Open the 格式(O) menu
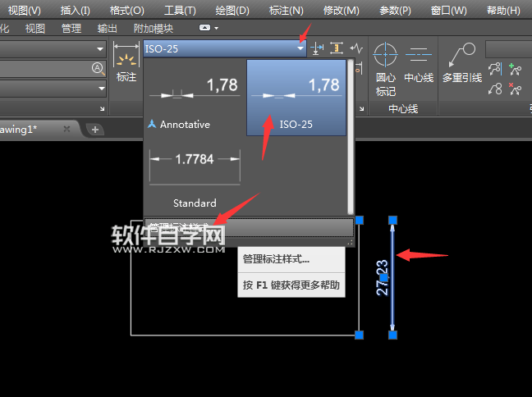The height and width of the screenshot is (397, 532). point(127,11)
